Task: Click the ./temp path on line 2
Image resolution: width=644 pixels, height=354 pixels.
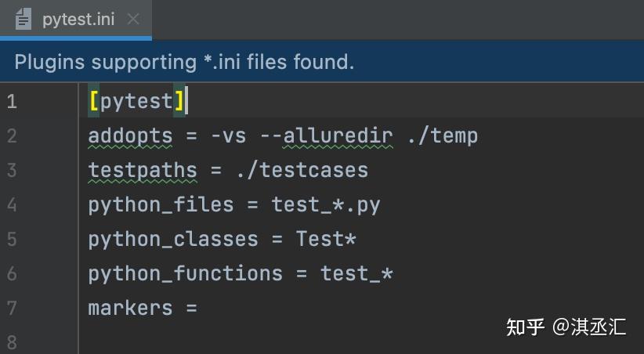Action: tap(443, 136)
